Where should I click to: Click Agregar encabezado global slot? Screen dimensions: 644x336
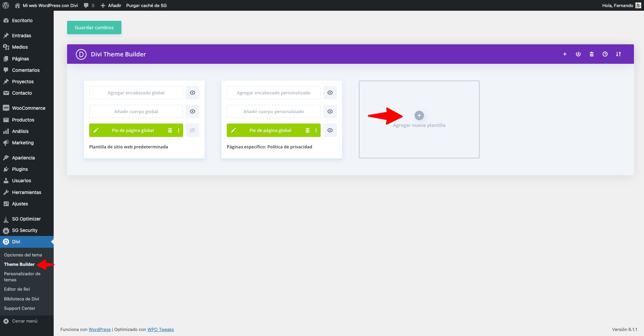click(136, 93)
